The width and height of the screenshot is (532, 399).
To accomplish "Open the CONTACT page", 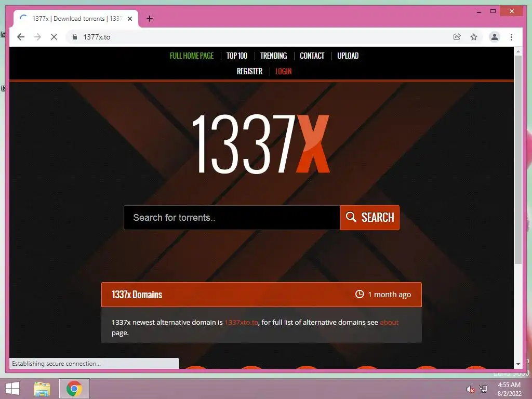I will [312, 56].
